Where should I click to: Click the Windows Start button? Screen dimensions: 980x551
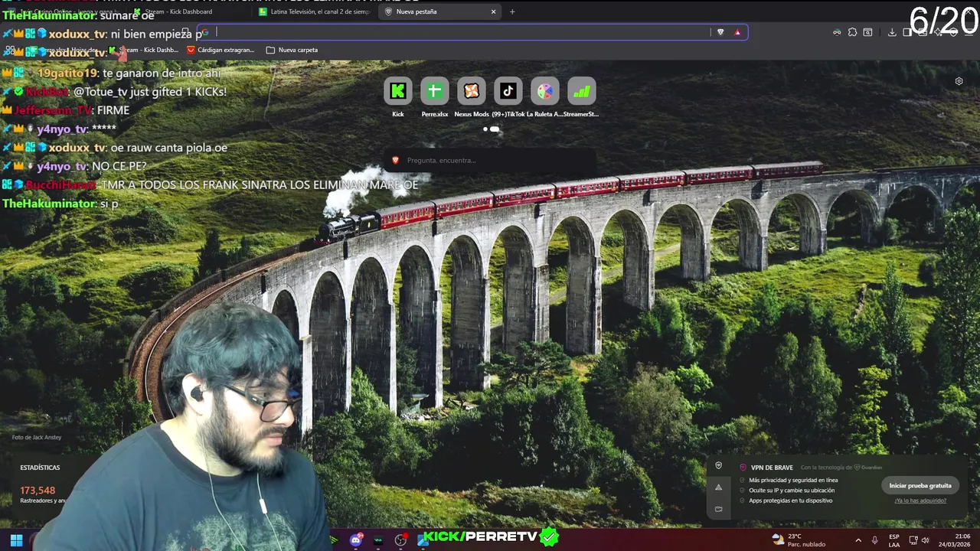click(16, 540)
